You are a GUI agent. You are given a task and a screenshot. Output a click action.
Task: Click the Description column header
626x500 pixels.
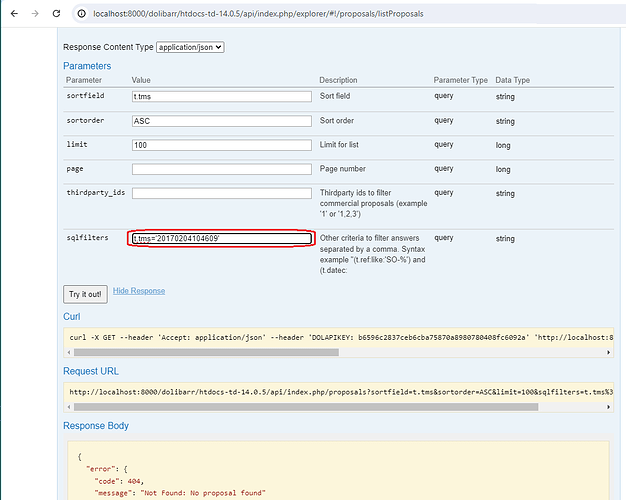click(338, 80)
